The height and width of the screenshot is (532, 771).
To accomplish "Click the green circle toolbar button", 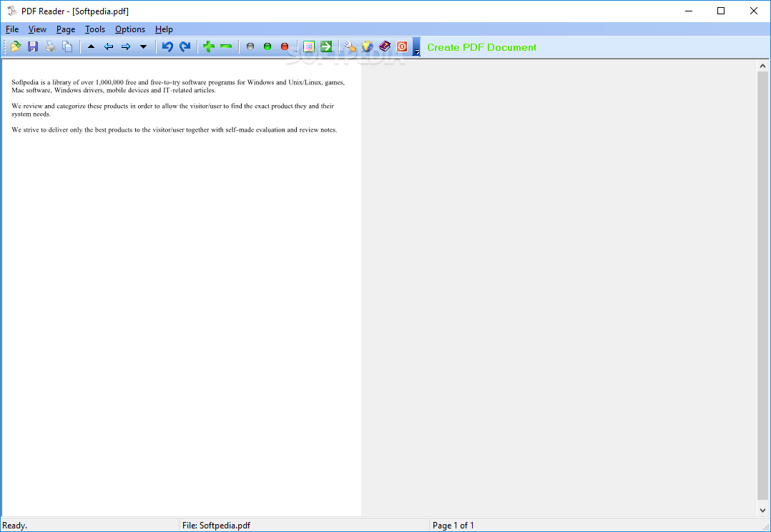I will tap(267, 46).
